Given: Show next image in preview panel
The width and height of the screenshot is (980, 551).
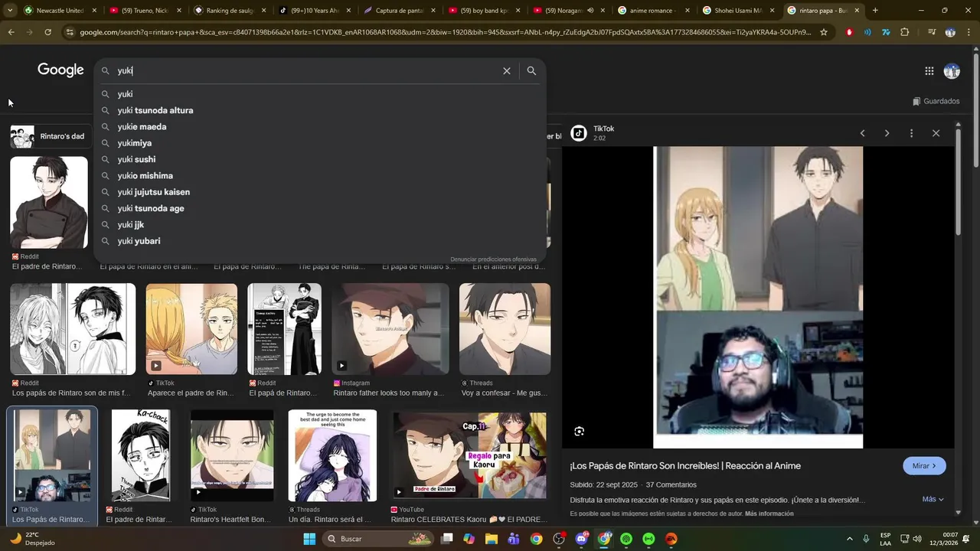Looking at the screenshot, I should tap(887, 133).
